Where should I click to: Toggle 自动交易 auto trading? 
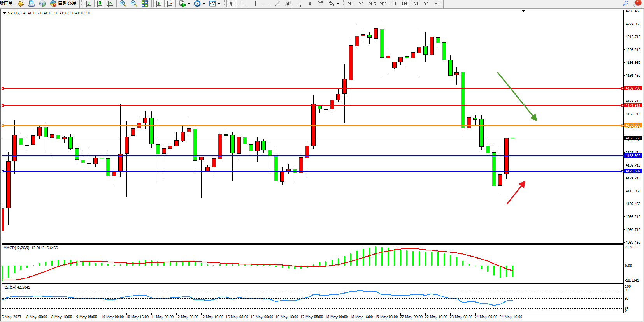pyautogui.click(x=63, y=4)
